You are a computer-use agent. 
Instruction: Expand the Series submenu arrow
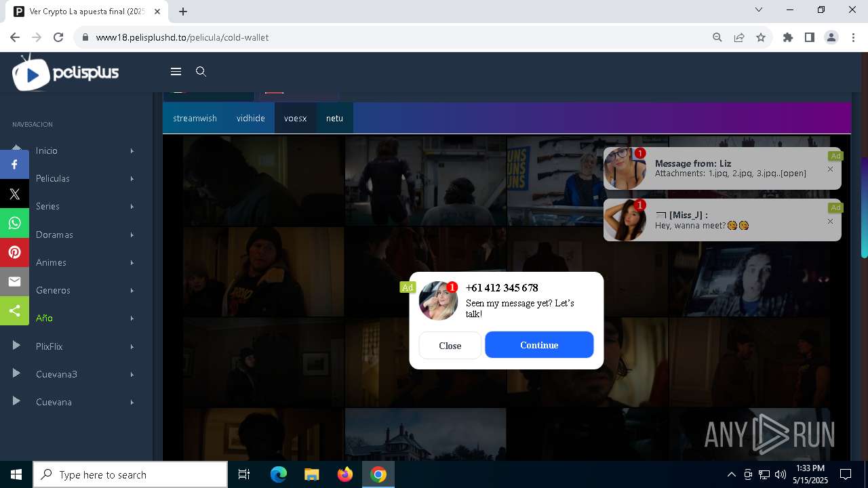132,206
